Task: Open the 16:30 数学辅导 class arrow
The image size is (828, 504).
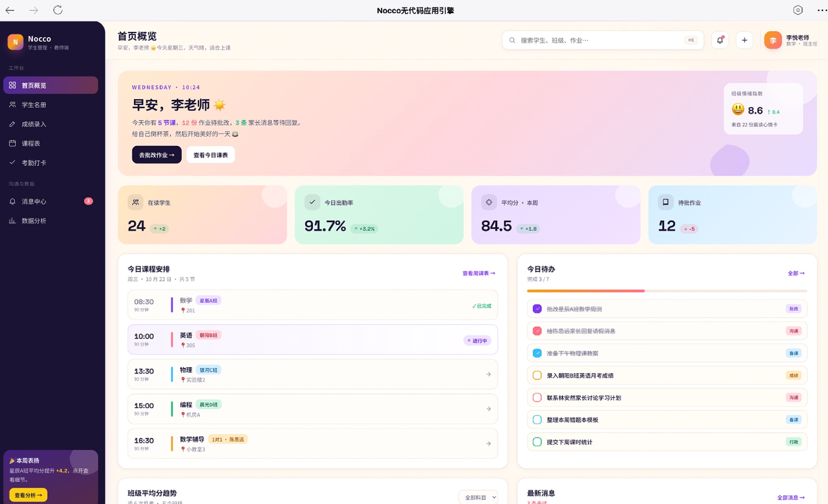Action: pyautogui.click(x=488, y=444)
